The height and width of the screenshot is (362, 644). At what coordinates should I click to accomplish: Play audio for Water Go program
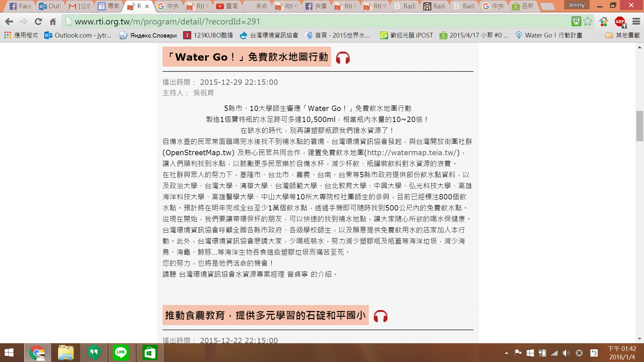[x=343, y=58]
